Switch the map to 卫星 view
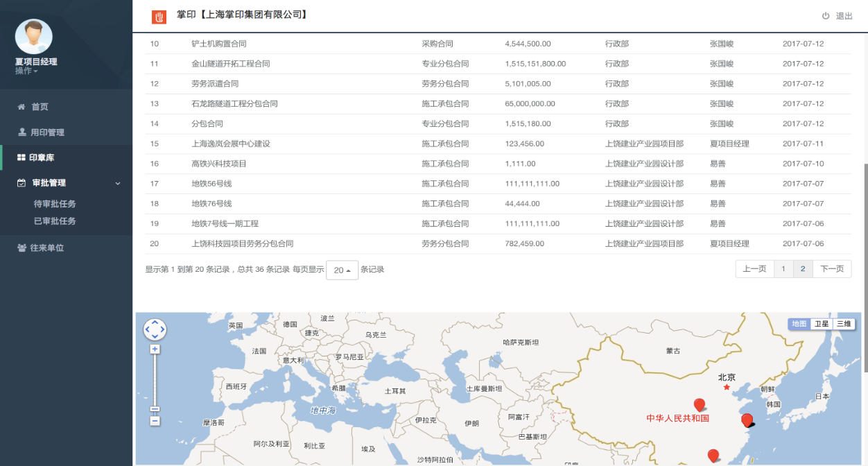Image resolution: width=868 pixels, height=466 pixels. [x=821, y=324]
